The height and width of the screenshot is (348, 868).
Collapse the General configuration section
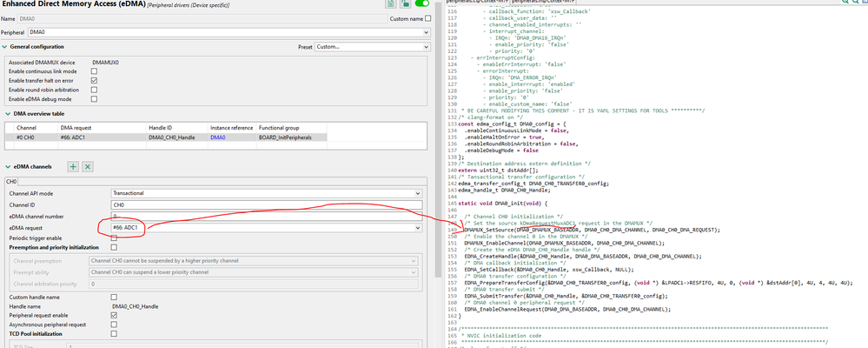pyautogui.click(x=4, y=47)
